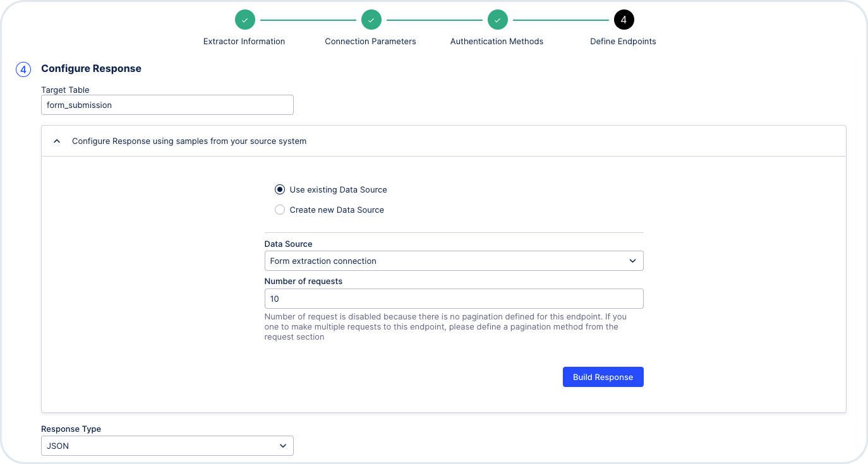Open the Connection Parameters step label
This screenshot has width=868, height=464.
(x=370, y=42)
